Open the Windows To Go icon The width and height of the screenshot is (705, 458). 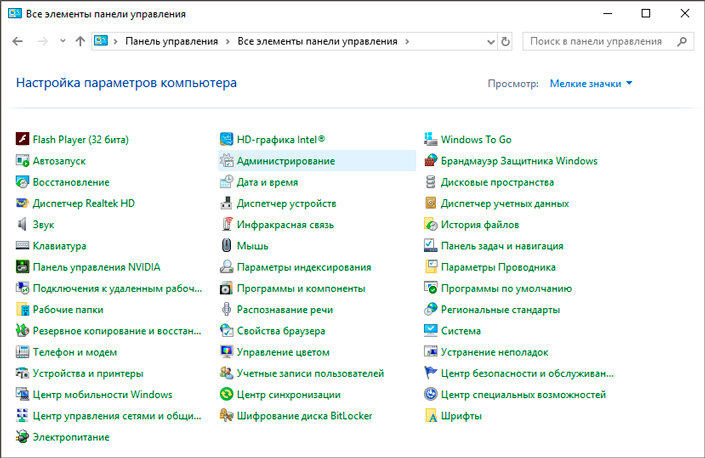click(430, 139)
